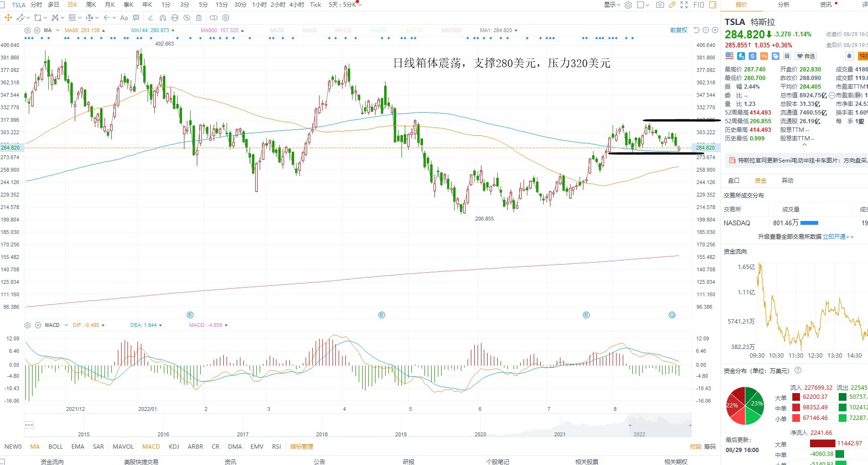Open 指标管理 indicator management
This screenshot has height=465, width=868.
point(301,446)
